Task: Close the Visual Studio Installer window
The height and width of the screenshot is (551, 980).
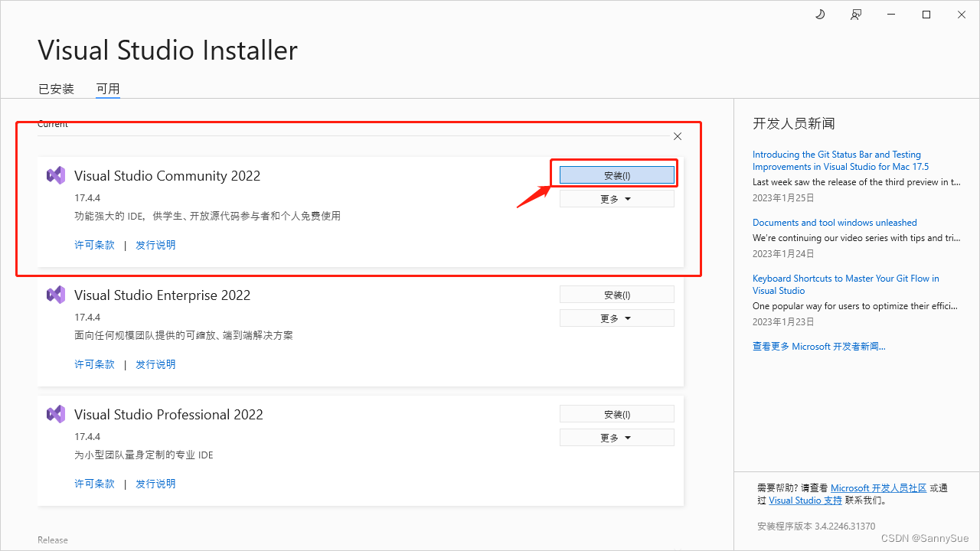Action: 962,15
